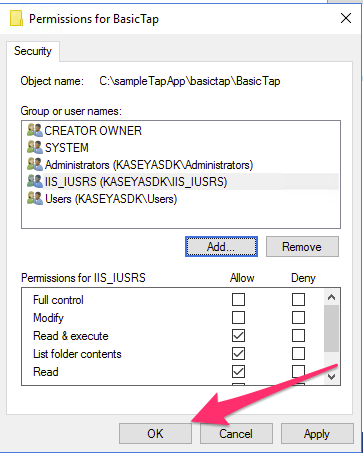Click the Remove button

(302, 247)
